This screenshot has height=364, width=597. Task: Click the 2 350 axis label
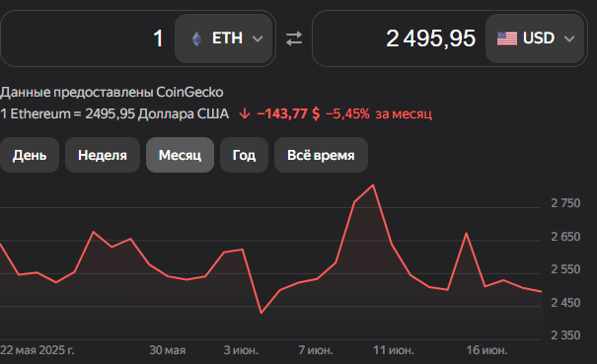pos(565,335)
